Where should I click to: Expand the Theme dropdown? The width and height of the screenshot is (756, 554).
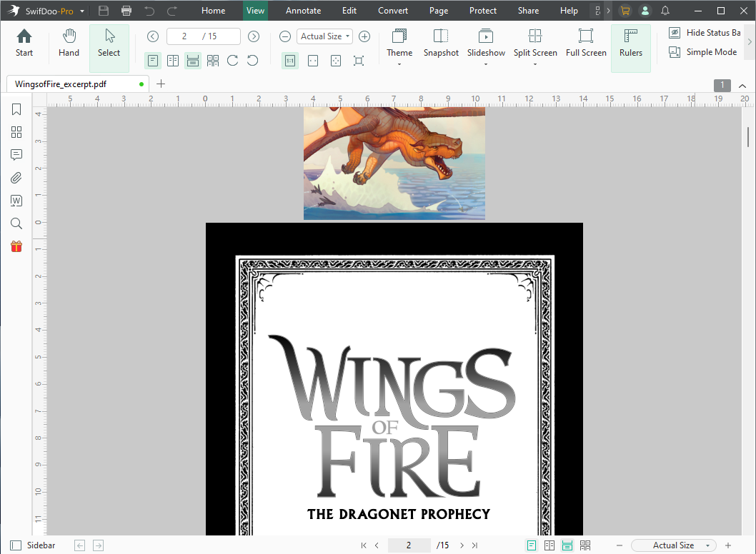[399, 64]
